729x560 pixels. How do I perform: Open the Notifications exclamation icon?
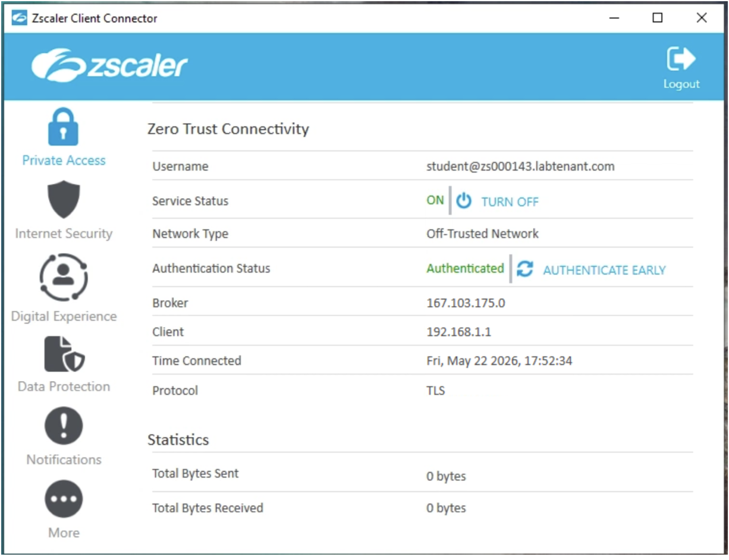coord(64,426)
